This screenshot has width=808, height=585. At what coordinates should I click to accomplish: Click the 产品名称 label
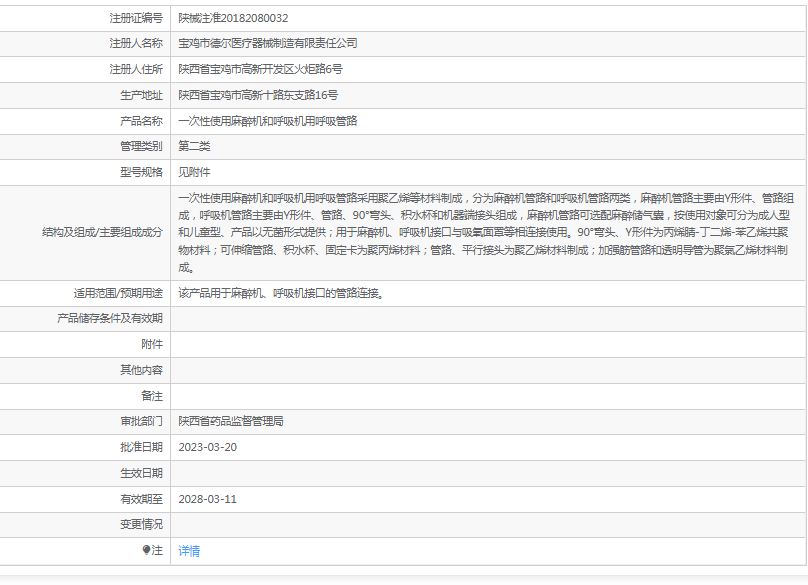tap(141, 121)
